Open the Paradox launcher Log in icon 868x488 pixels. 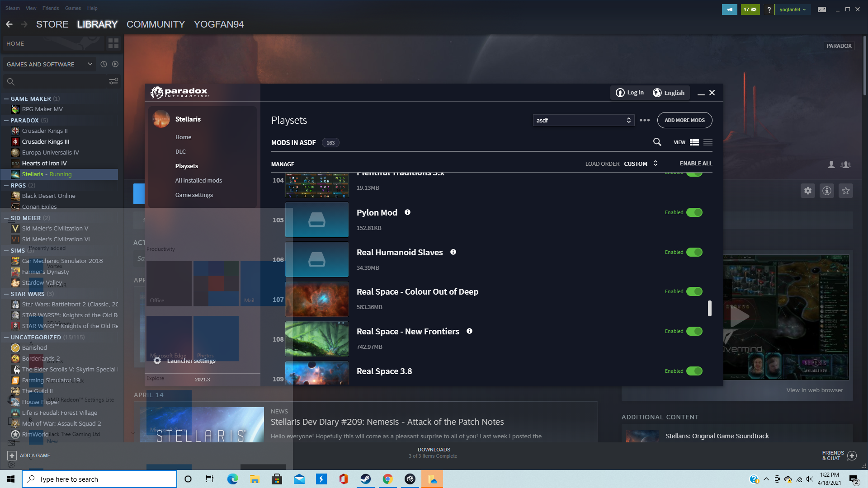(620, 93)
